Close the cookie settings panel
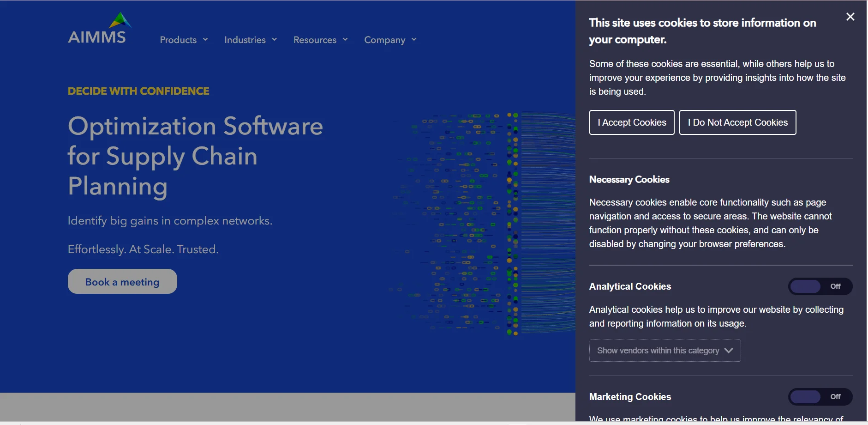The height and width of the screenshot is (425, 868). pos(850,17)
